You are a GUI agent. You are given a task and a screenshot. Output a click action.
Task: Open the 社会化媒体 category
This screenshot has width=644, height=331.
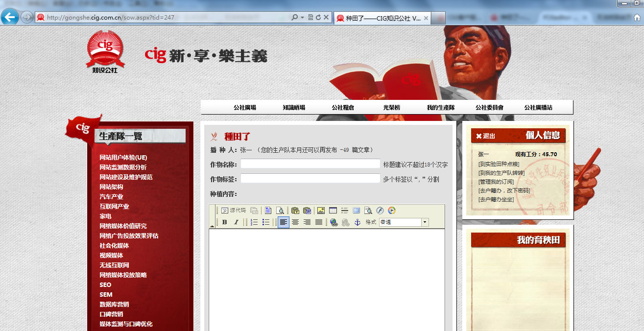click(114, 245)
